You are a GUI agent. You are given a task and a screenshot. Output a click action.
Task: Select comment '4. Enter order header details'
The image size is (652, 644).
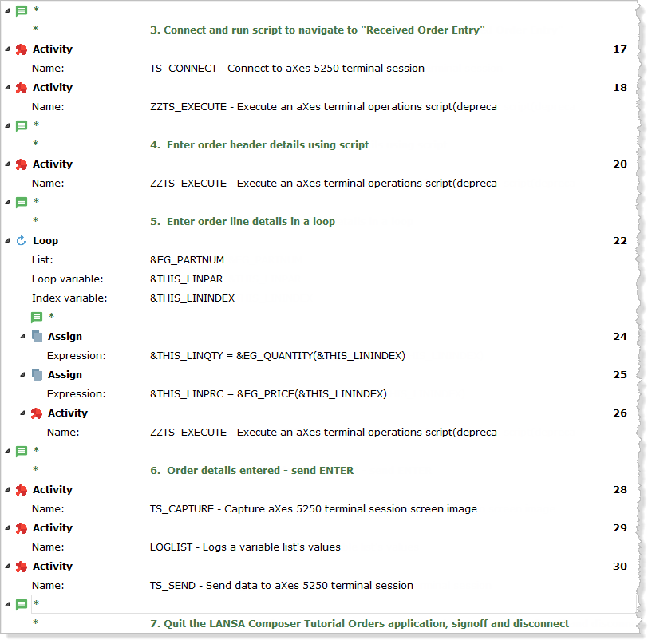259,145
